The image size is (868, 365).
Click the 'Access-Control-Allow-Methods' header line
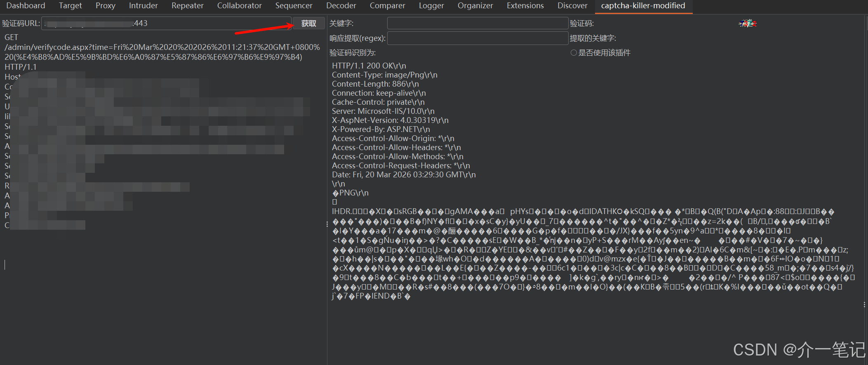coord(398,157)
